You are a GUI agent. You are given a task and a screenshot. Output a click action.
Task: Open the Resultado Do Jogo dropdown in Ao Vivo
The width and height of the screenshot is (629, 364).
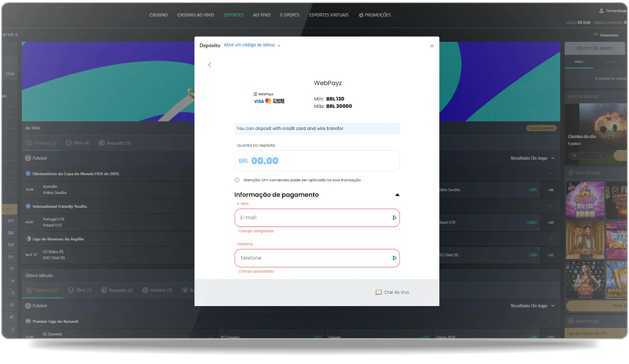click(x=532, y=158)
